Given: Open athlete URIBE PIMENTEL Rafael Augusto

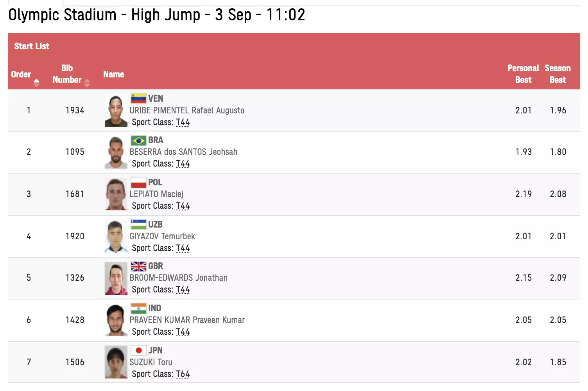Looking at the screenshot, I should [x=187, y=111].
